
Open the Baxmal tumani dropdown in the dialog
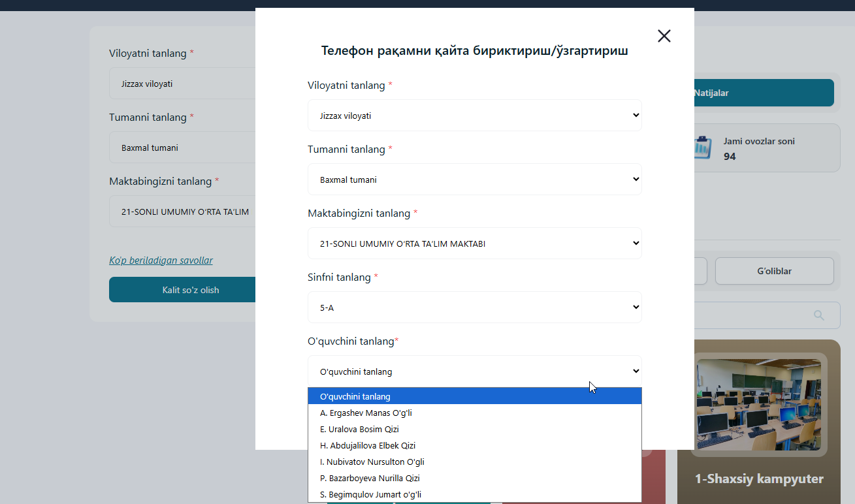coord(475,180)
